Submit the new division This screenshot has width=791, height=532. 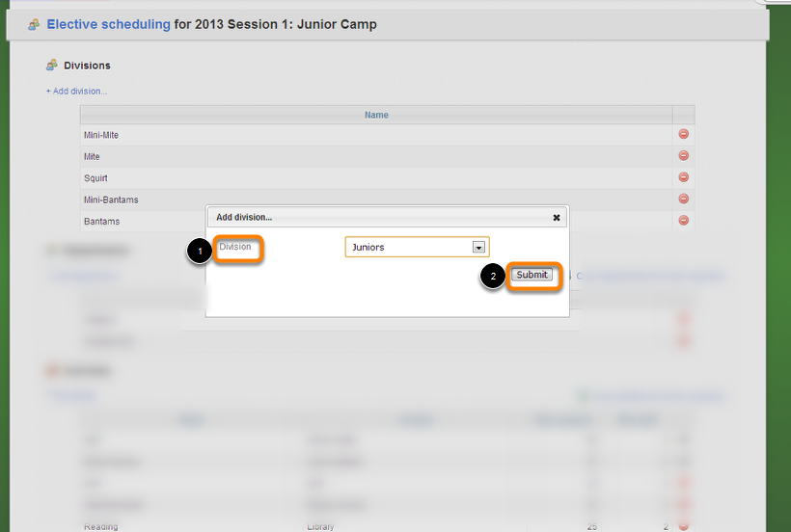[532, 275]
